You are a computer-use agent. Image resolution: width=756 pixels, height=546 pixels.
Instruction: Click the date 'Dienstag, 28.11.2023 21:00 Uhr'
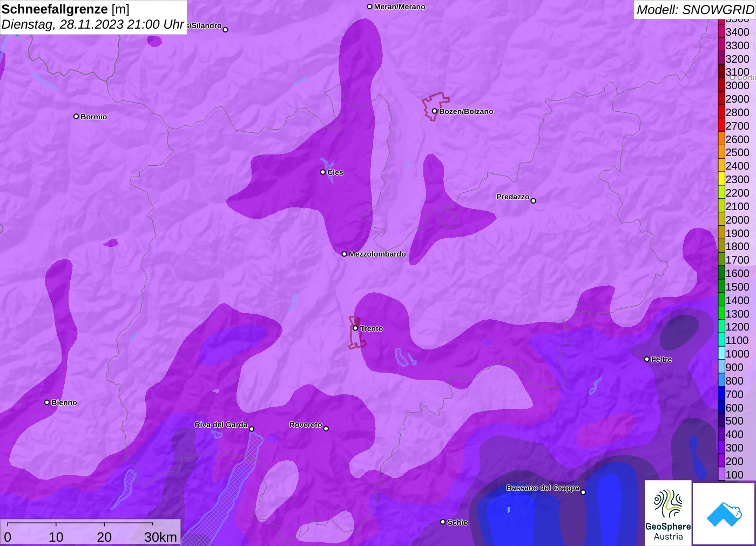pyautogui.click(x=93, y=24)
